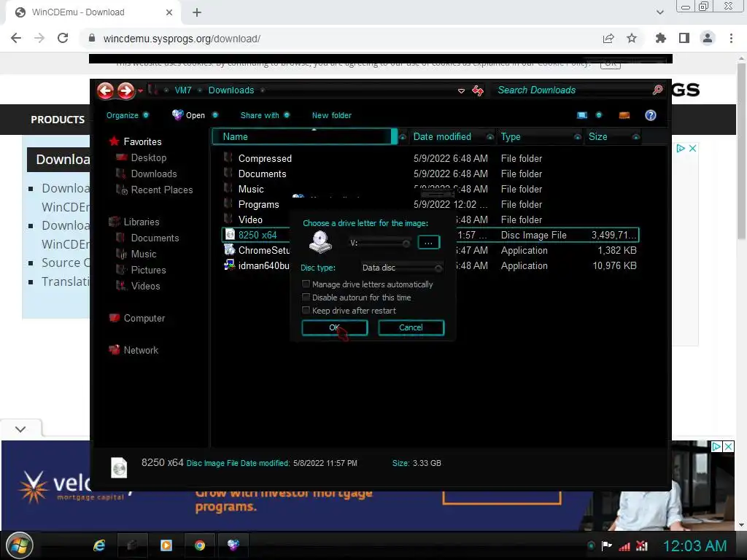747x560 pixels.
Task: Click inside the Search Downloads field
Action: coord(572,90)
